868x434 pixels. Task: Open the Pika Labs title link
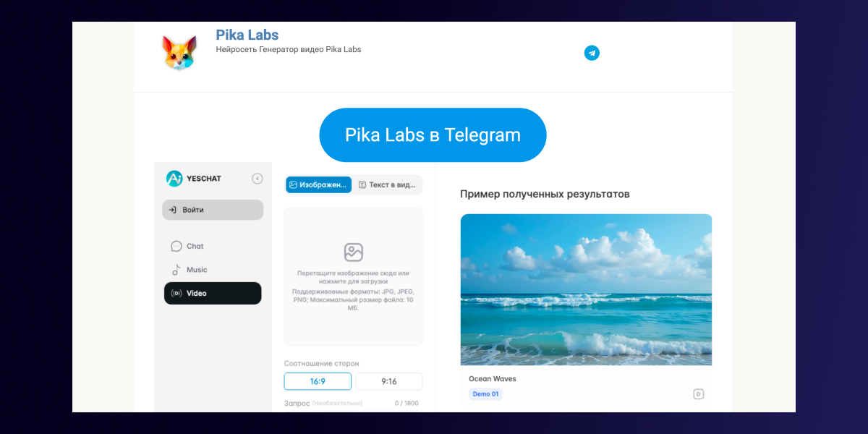pos(247,35)
